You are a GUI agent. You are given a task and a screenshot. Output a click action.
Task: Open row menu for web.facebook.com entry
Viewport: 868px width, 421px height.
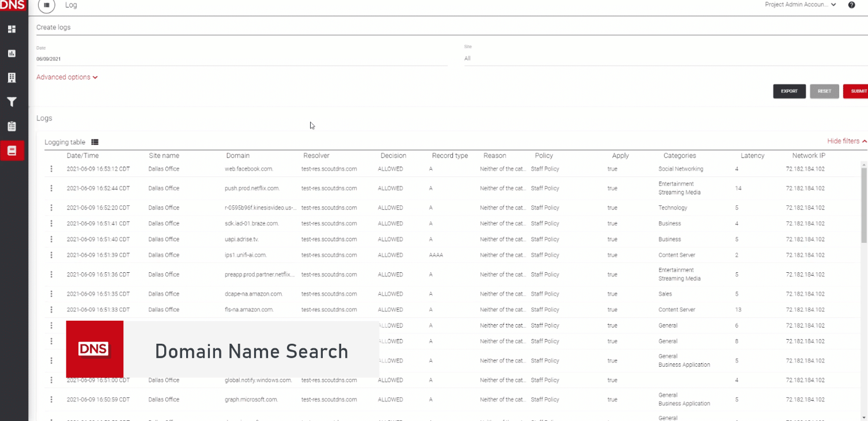pyautogui.click(x=51, y=169)
